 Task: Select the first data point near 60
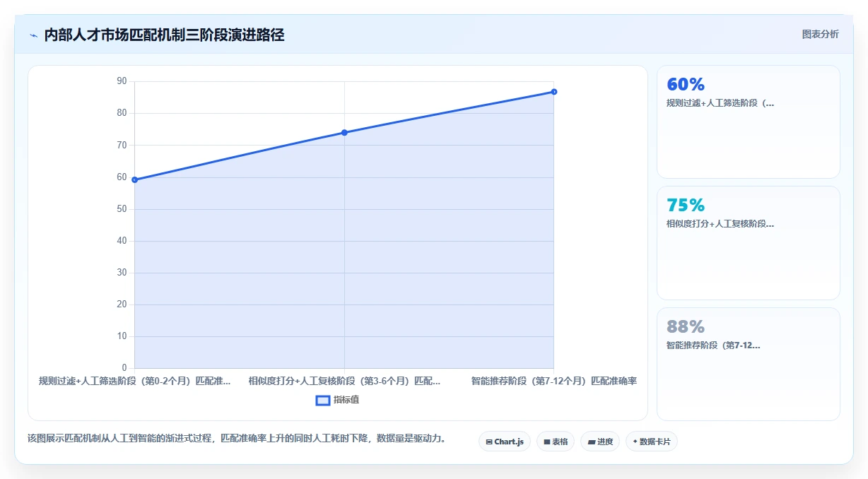click(x=134, y=179)
